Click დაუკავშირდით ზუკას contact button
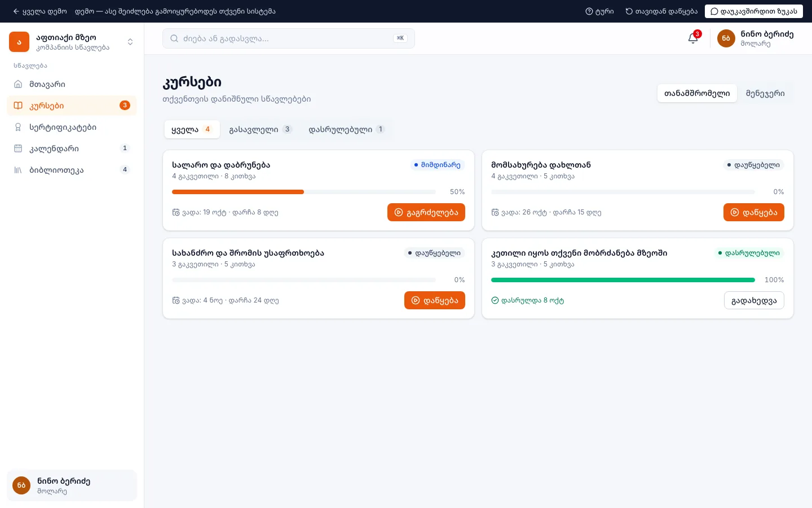This screenshot has height=508, width=812. [x=754, y=11]
